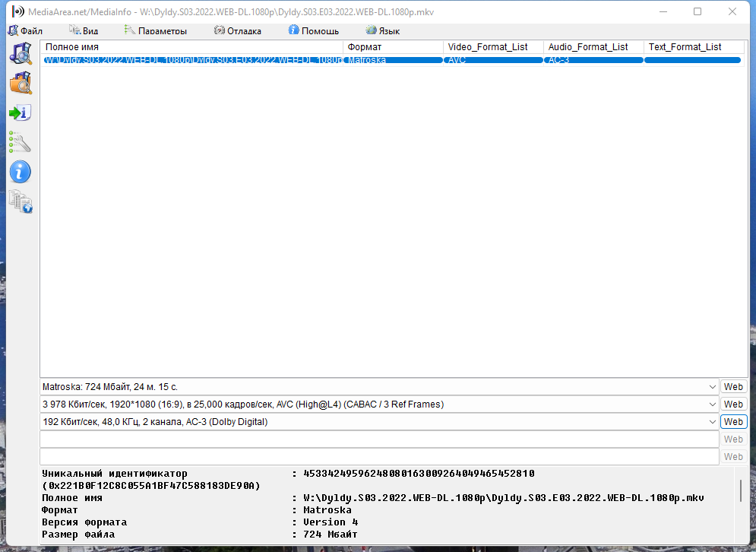Expand the 192 Кбит/сек audio dropdown
Viewport: 756px width, 552px height.
[712, 422]
